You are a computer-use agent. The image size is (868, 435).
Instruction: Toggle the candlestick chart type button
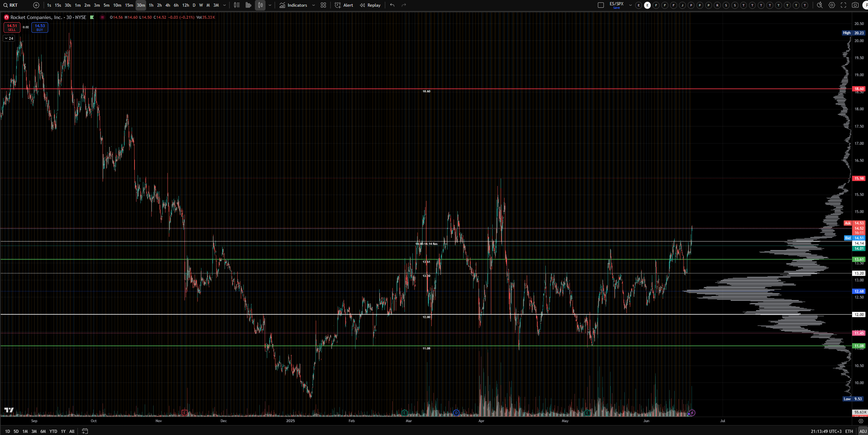click(x=260, y=5)
